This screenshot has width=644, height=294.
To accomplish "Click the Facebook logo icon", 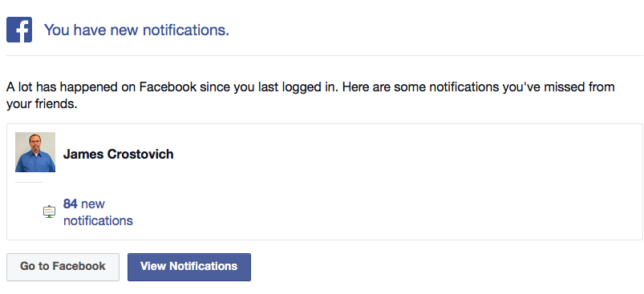I will click(19, 30).
